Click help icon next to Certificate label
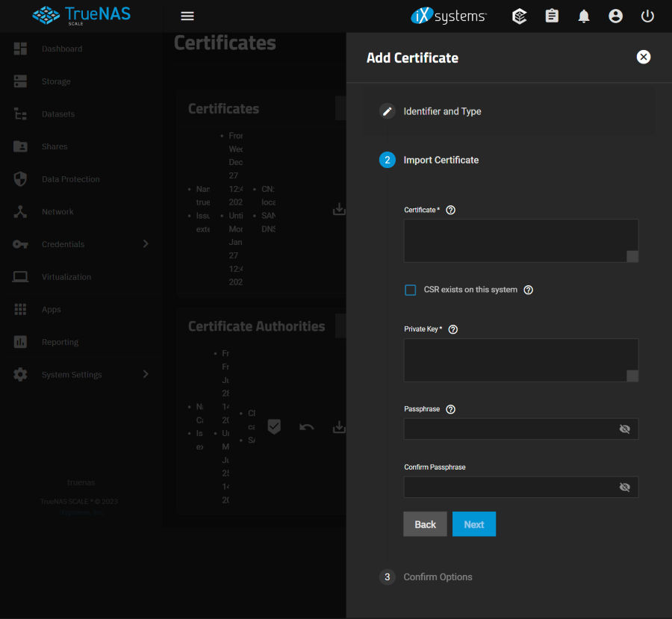The image size is (672, 619). click(x=450, y=211)
